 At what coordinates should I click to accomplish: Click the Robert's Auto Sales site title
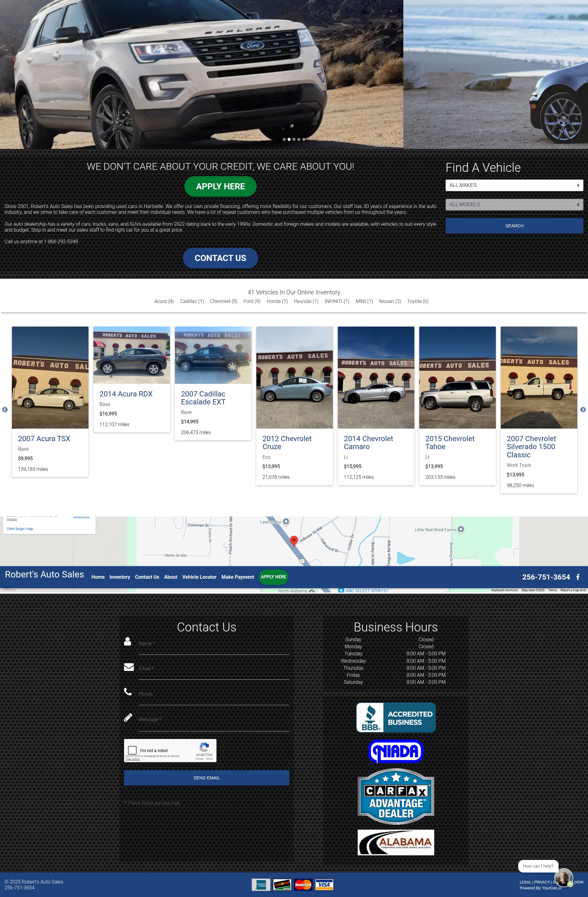[x=44, y=574]
